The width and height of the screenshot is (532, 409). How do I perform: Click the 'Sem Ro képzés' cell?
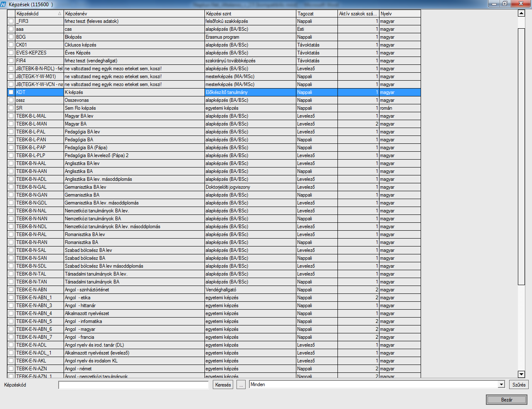point(134,108)
